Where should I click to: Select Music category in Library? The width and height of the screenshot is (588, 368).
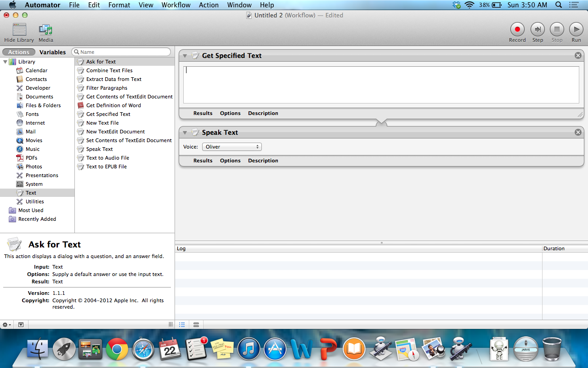[x=32, y=149]
